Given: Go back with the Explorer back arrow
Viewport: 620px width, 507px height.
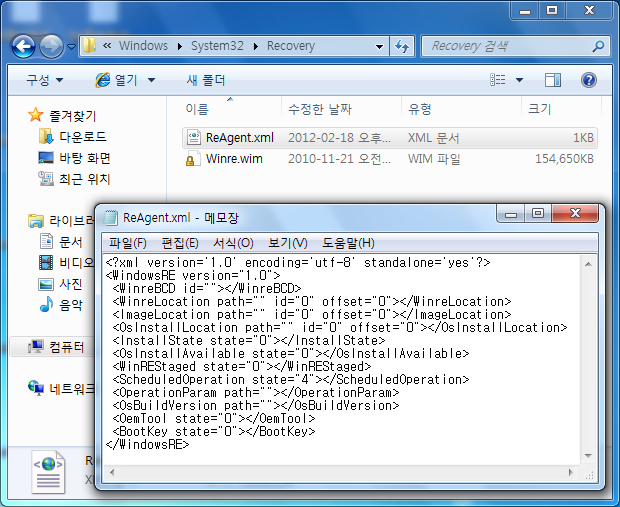Looking at the screenshot, I should (23, 47).
